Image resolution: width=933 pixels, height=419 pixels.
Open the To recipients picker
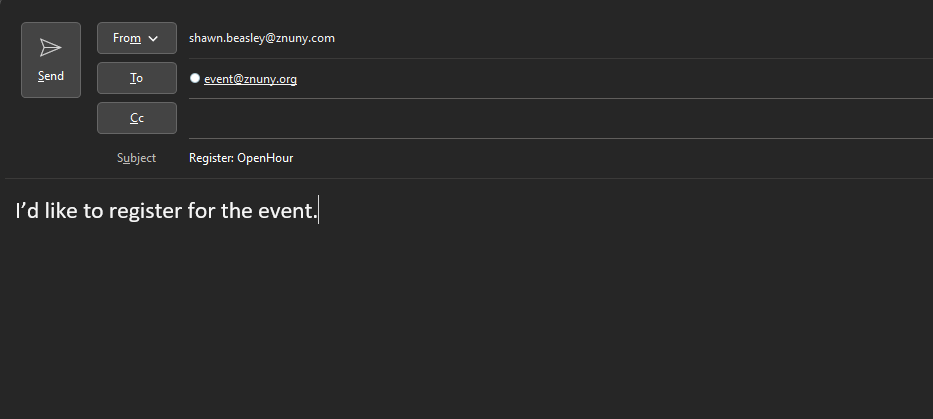tap(136, 78)
